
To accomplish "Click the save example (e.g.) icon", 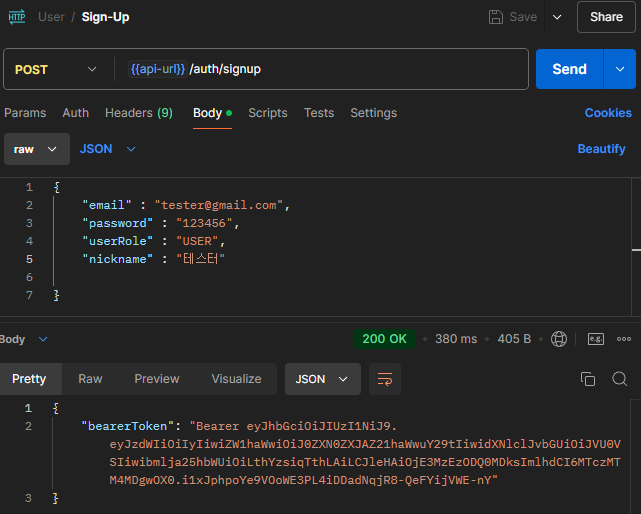I will tap(596, 339).
